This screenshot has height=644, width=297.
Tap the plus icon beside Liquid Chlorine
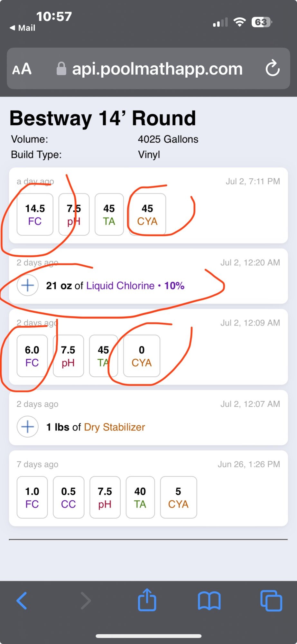[x=28, y=285]
